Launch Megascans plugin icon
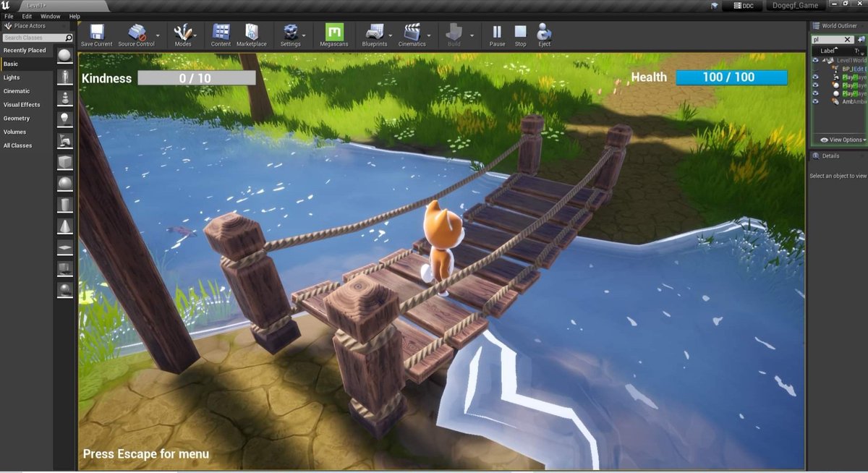This screenshot has height=473, width=868. click(x=334, y=31)
